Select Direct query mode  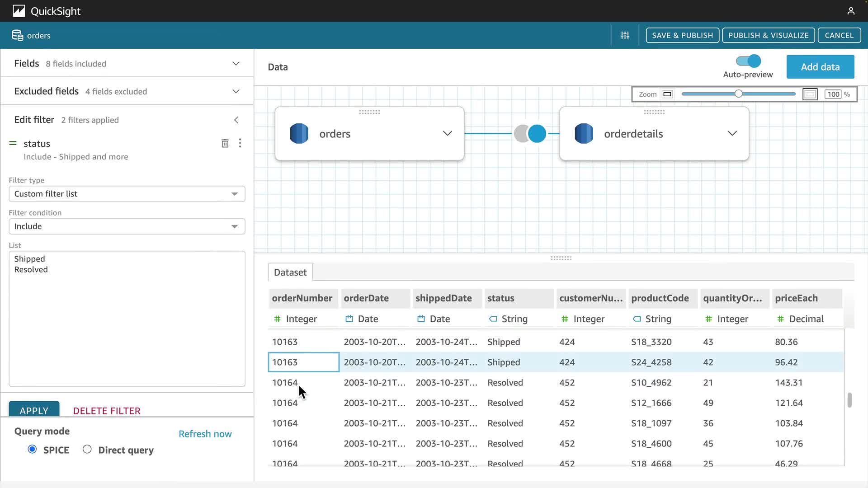click(x=87, y=449)
